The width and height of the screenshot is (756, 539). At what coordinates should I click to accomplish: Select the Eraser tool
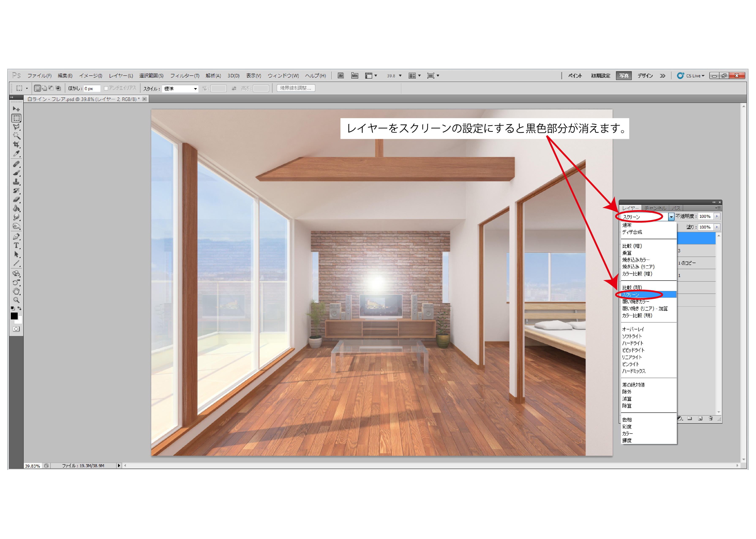[x=16, y=199]
